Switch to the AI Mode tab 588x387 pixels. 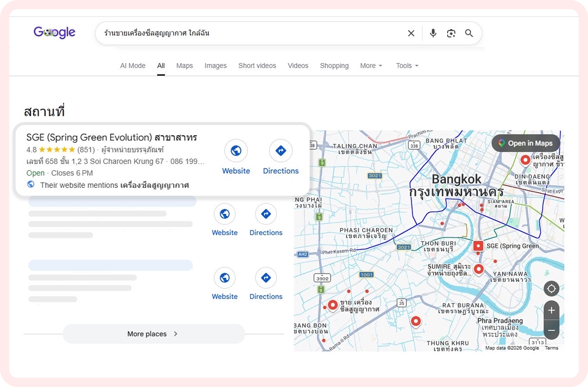tap(133, 65)
